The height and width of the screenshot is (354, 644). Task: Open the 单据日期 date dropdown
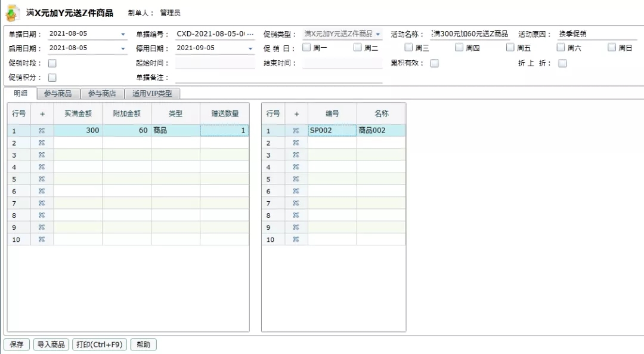click(123, 35)
